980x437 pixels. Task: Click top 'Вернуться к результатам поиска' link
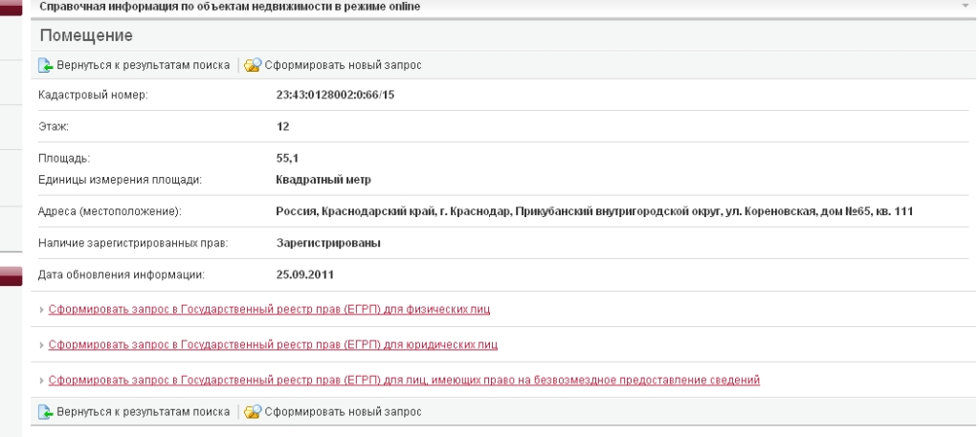click(141, 66)
